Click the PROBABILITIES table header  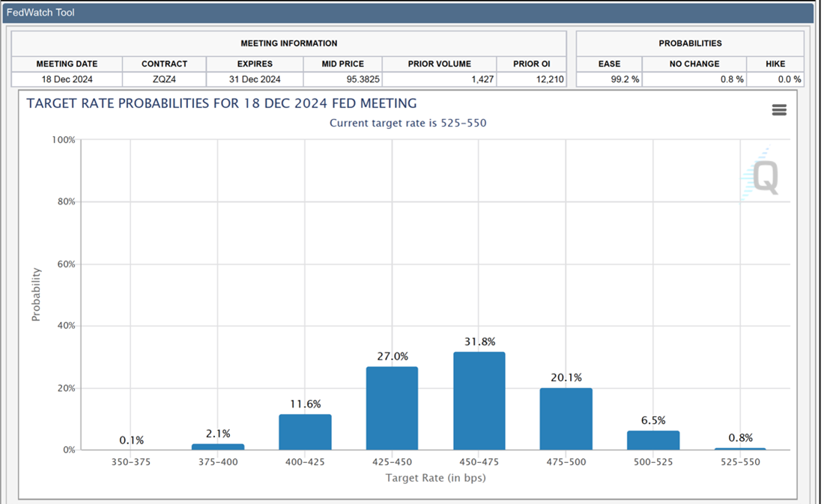(x=690, y=43)
